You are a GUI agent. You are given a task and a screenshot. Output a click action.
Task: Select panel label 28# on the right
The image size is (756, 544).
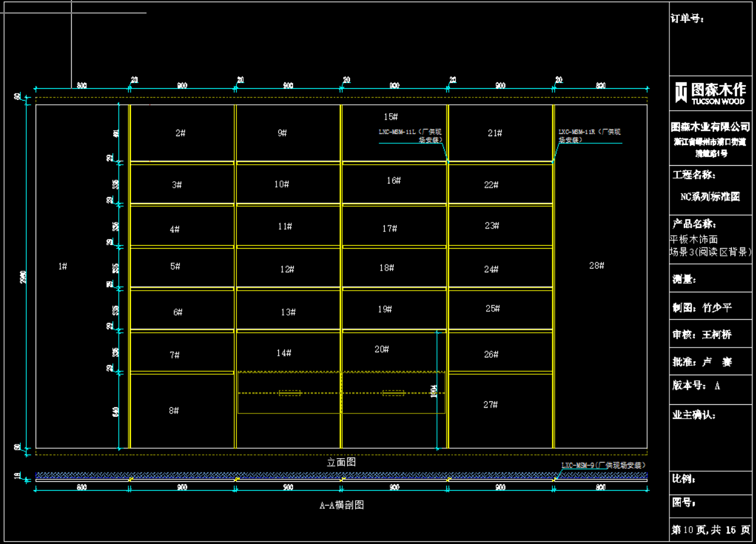[596, 266]
